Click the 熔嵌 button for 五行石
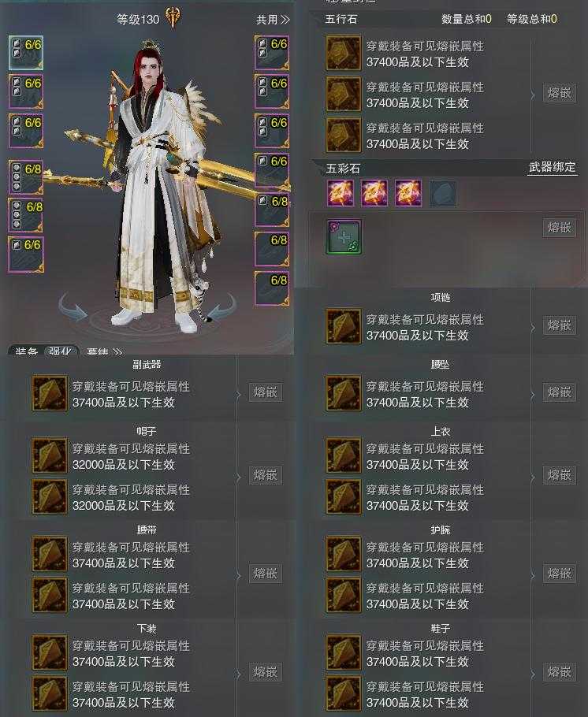This screenshot has height=717, width=588. click(x=559, y=93)
